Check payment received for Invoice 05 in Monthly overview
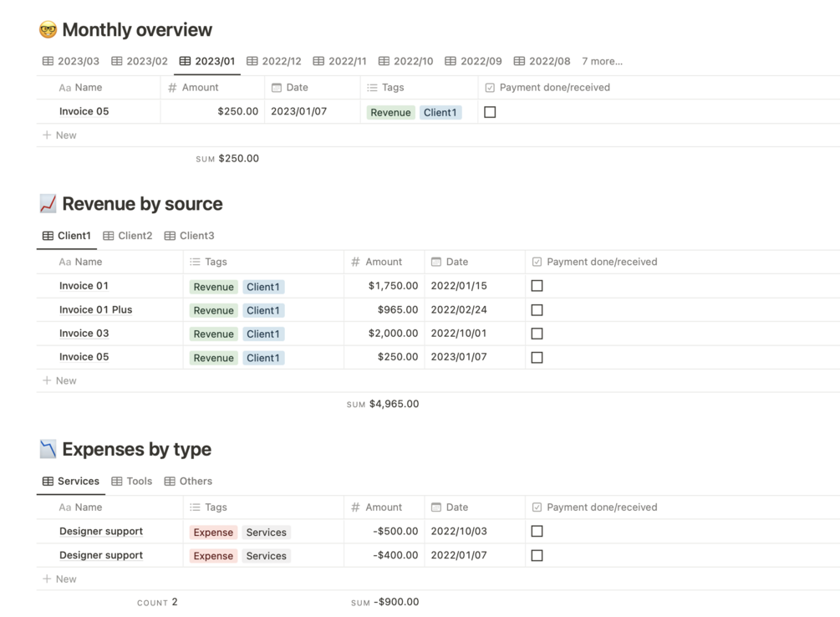 click(490, 112)
